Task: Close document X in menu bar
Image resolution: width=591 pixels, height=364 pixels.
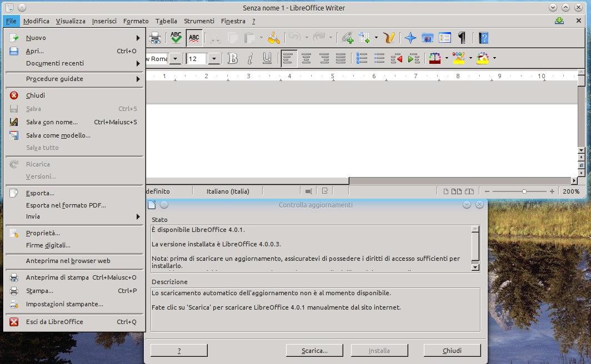Action: [x=579, y=21]
